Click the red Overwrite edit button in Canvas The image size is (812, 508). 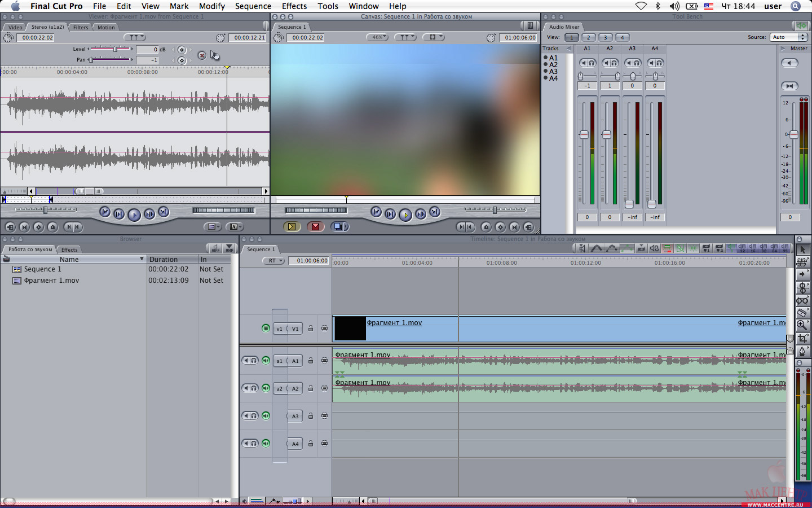(315, 227)
